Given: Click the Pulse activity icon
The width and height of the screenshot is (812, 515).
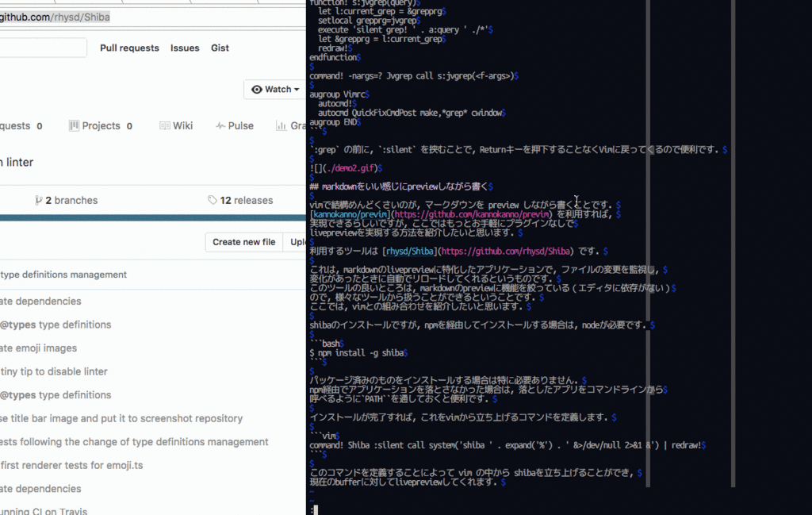Looking at the screenshot, I should click(x=220, y=125).
